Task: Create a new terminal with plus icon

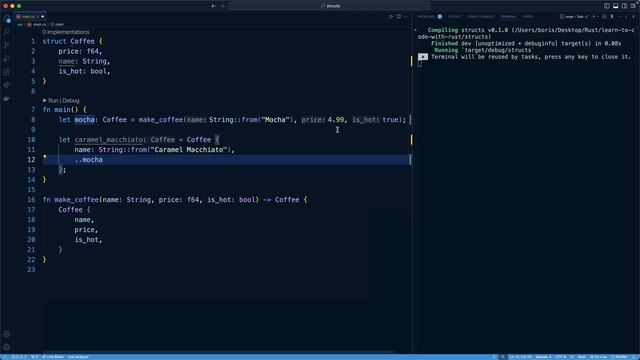Action: [594, 17]
